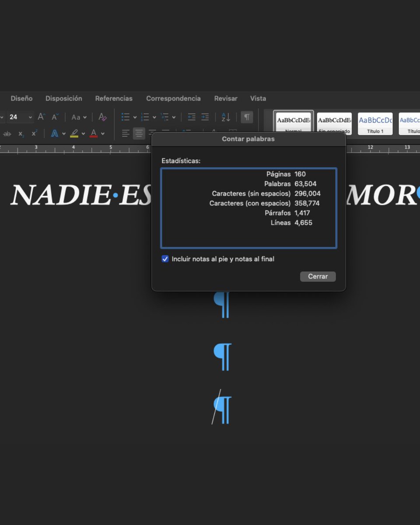Open the text effects dropdown arrow
Screen dimensions: 420x525
63,134
